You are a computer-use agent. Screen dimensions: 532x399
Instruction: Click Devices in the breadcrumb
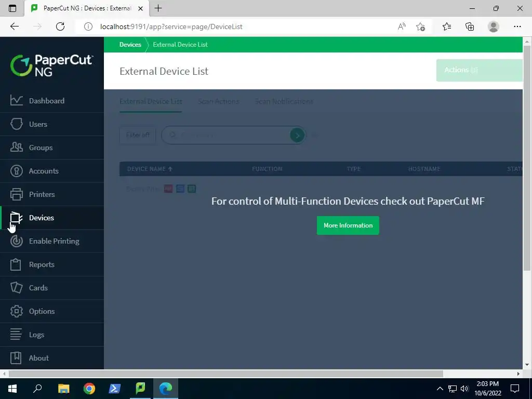point(130,45)
